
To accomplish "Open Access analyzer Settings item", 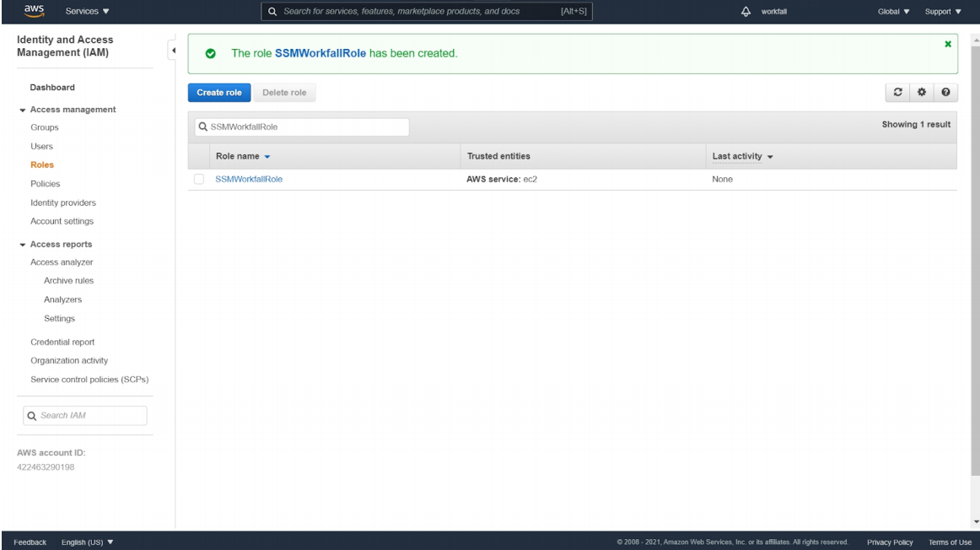I will 59,318.
